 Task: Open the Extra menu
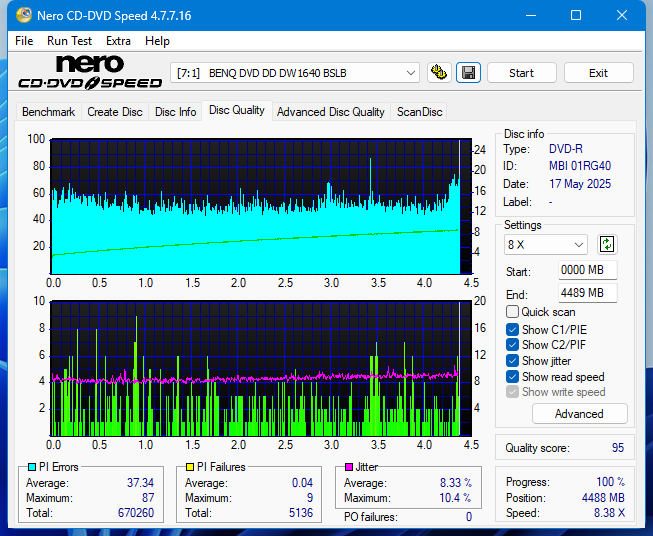point(118,41)
